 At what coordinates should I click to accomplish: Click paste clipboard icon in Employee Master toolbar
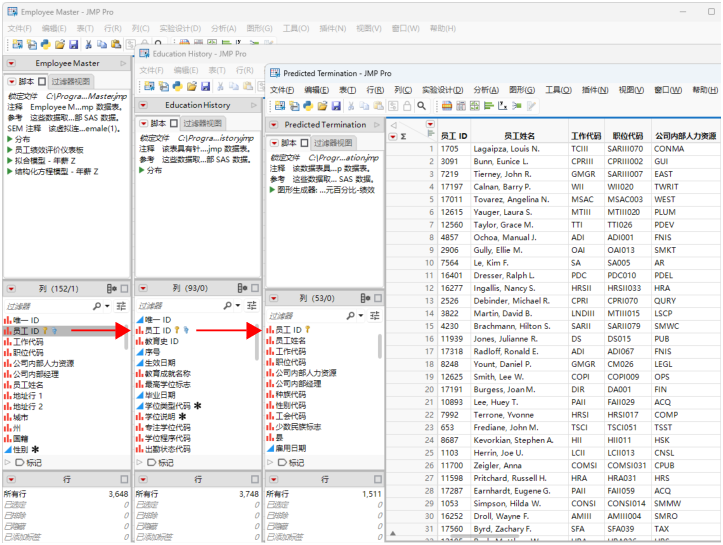tap(116, 44)
